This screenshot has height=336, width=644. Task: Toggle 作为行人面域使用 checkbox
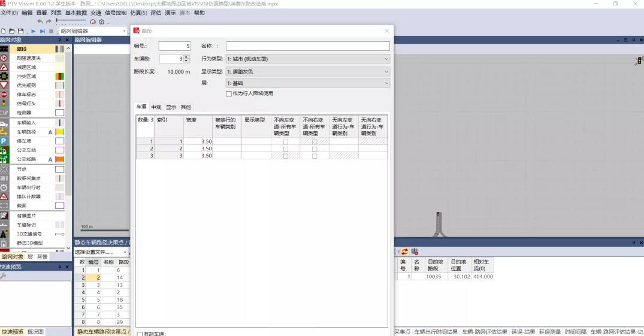coord(229,93)
